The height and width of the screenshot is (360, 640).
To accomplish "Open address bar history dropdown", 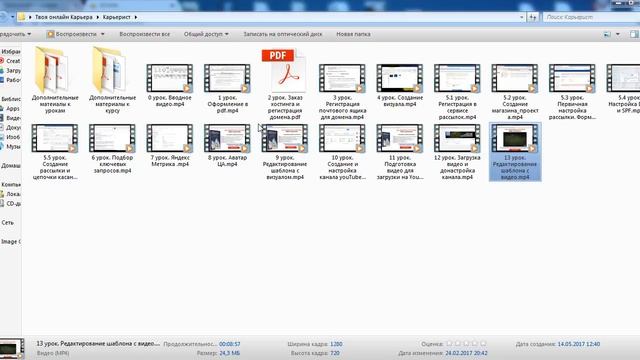I will click(x=521, y=17).
